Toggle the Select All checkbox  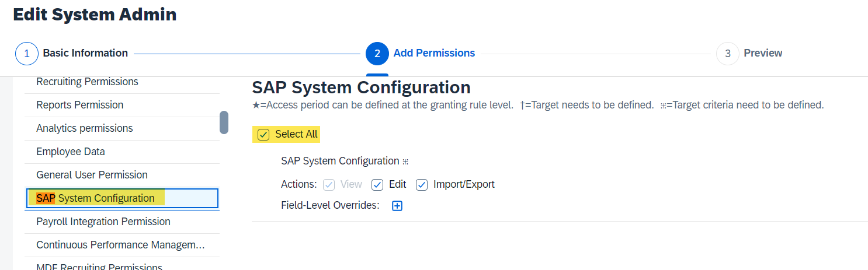point(264,135)
